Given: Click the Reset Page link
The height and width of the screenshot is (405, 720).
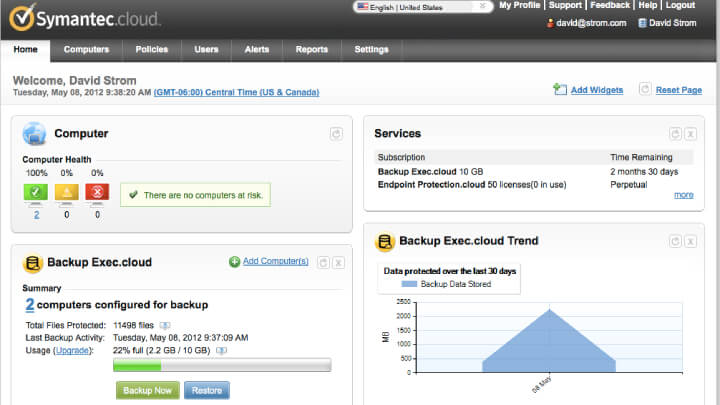Looking at the screenshot, I should [679, 90].
